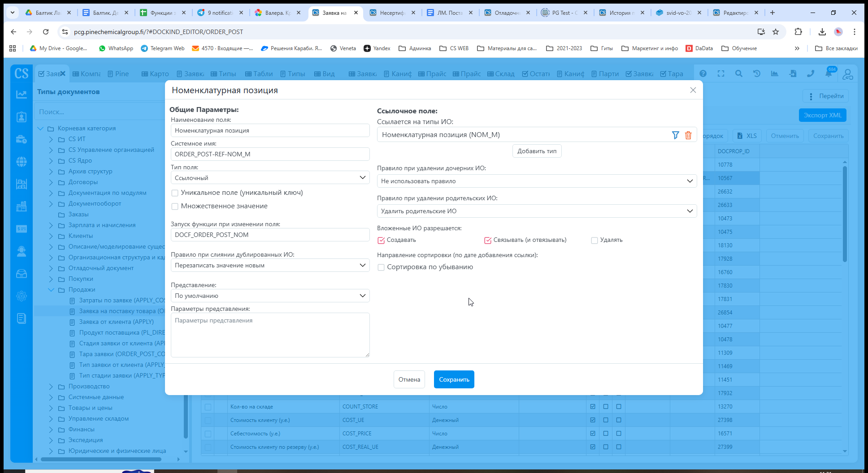The image size is (868, 473).
Task: Open the Тип поля dropdown
Action: coord(270,178)
